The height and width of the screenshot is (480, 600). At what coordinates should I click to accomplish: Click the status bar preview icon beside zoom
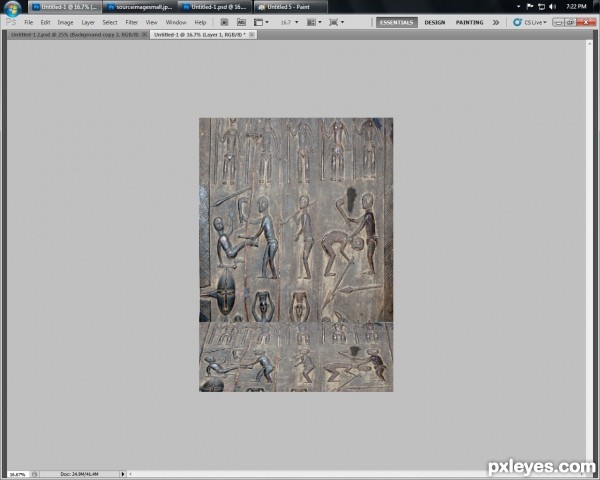(34, 474)
